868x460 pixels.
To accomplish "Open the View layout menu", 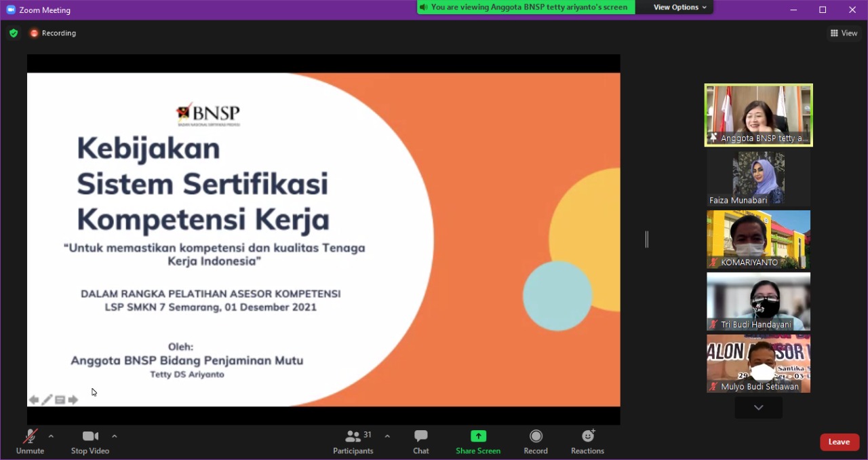I will click(x=844, y=33).
